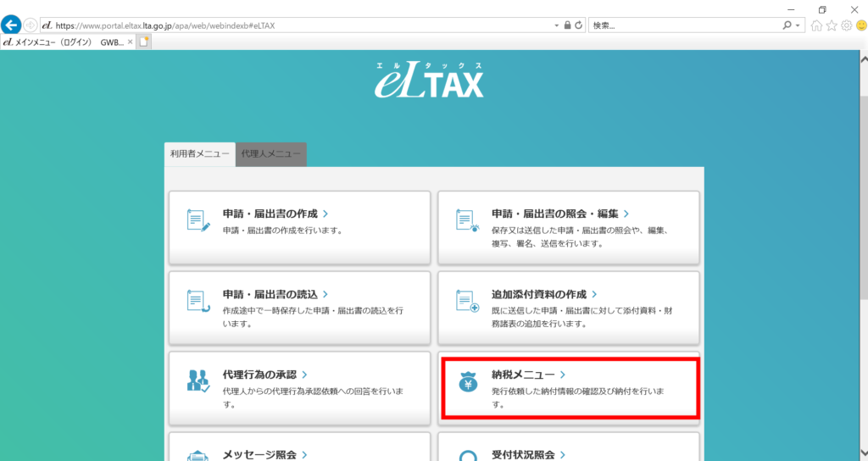Image resolution: width=868 pixels, height=461 pixels.
Task: Click the 申請・届出書の読込 icon
Action: (198, 301)
